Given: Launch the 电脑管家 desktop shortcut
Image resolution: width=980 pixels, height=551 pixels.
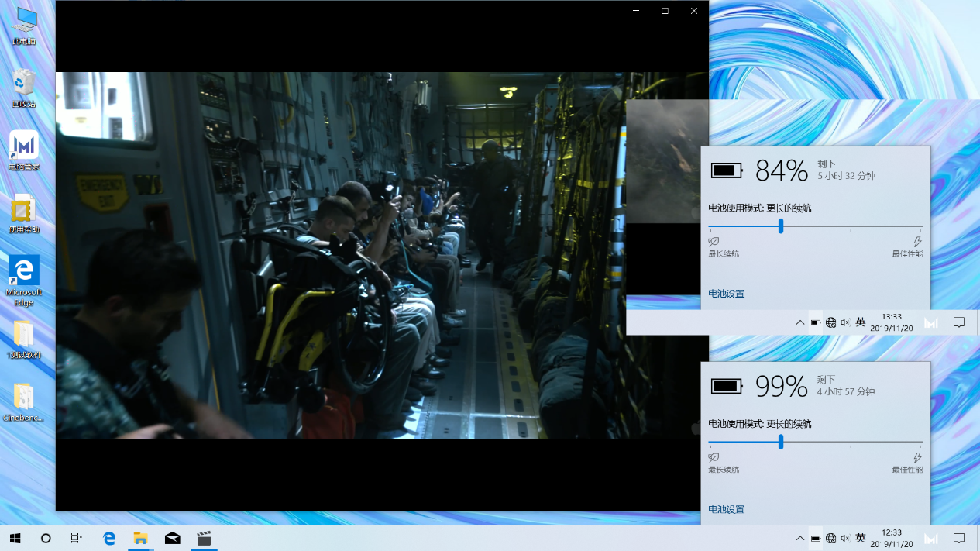Looking at the screenshot, I should [24, 151].
